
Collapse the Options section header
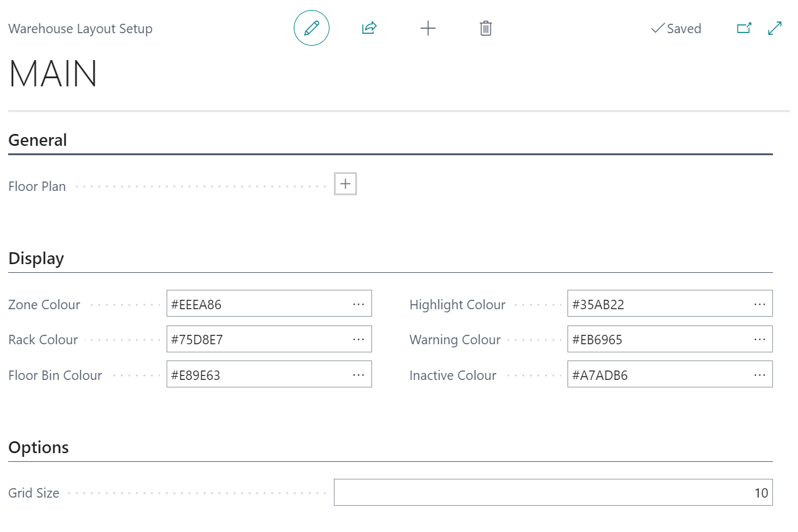coord(39,448)
